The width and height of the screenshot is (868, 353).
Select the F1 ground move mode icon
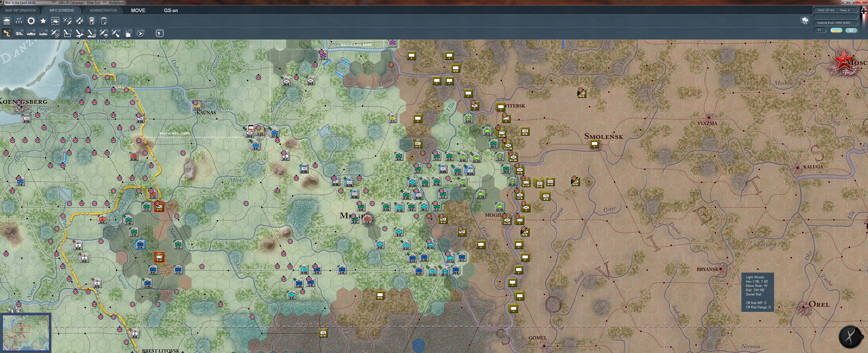tap(7, 33)
